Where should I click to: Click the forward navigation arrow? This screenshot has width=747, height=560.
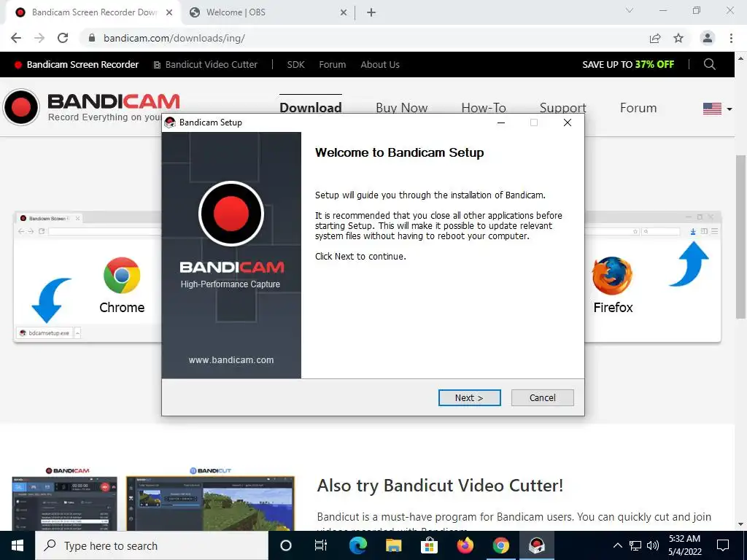[39, 38]
